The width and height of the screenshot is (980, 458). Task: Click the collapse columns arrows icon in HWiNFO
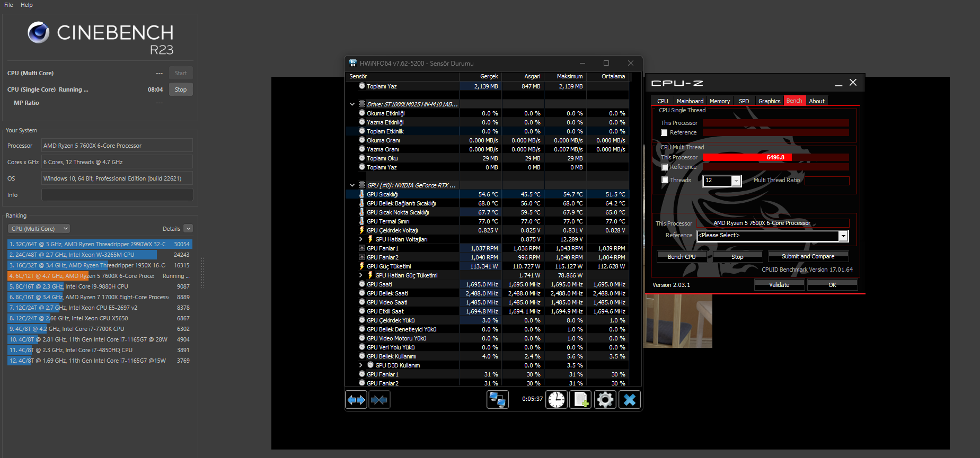pyautogui.click(x=379, y=400)
